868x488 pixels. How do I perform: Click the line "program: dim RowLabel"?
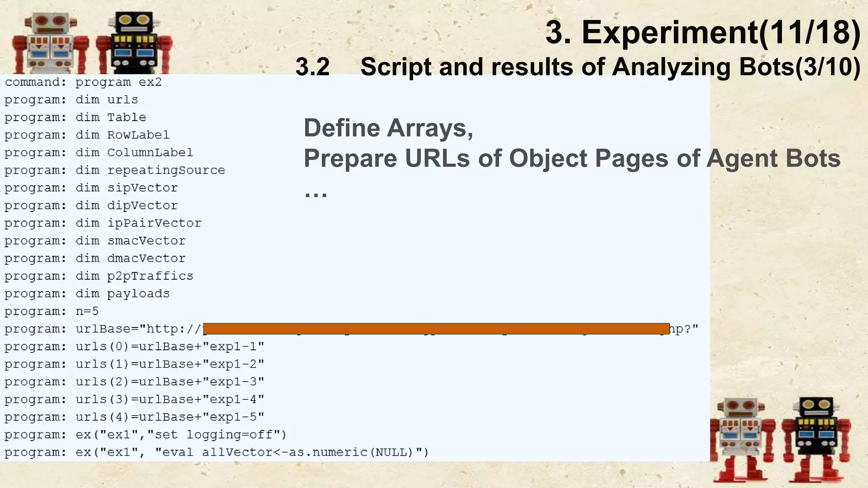87,135
